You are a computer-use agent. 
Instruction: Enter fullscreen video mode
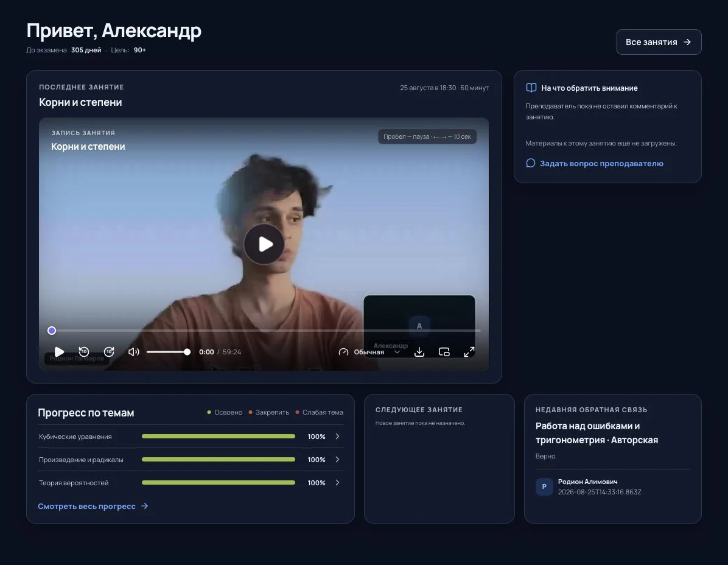click(469, 352)
